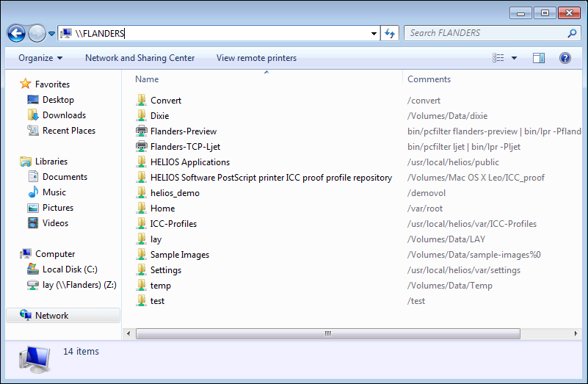Click the /usr/local/helios/public comment
588x384 pixels.
453,162
